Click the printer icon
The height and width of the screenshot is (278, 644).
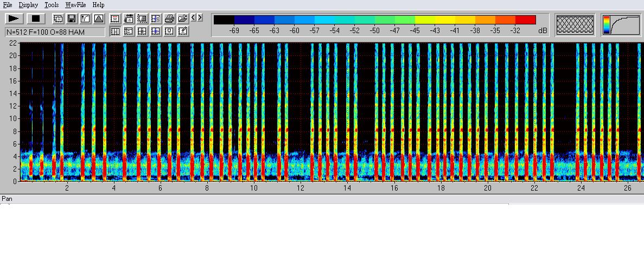[x=169, y=18]
